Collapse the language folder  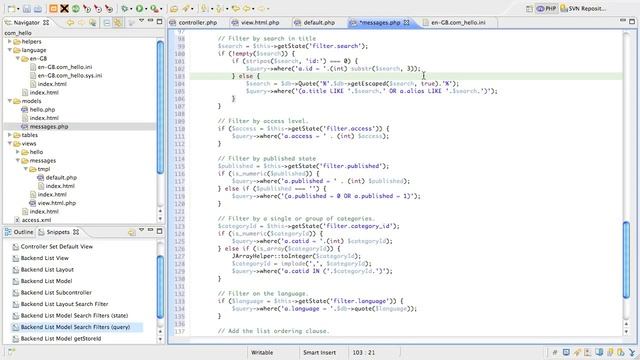(9, 50)
